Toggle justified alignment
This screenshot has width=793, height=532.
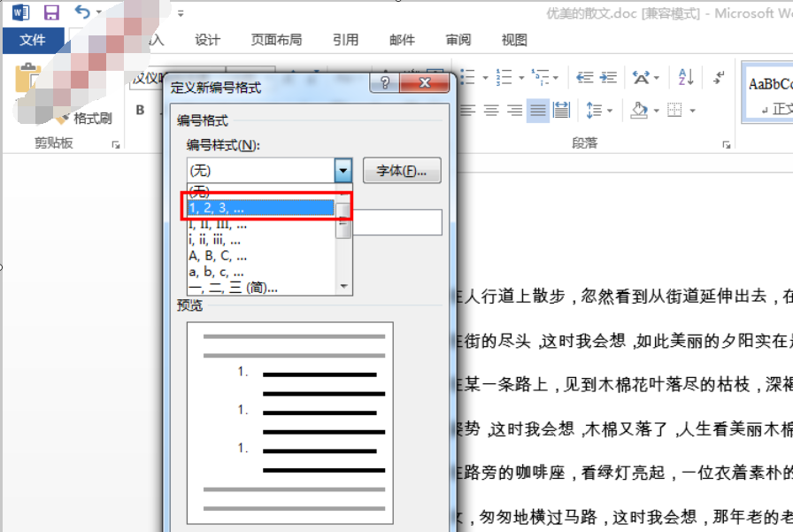point(537,110)
